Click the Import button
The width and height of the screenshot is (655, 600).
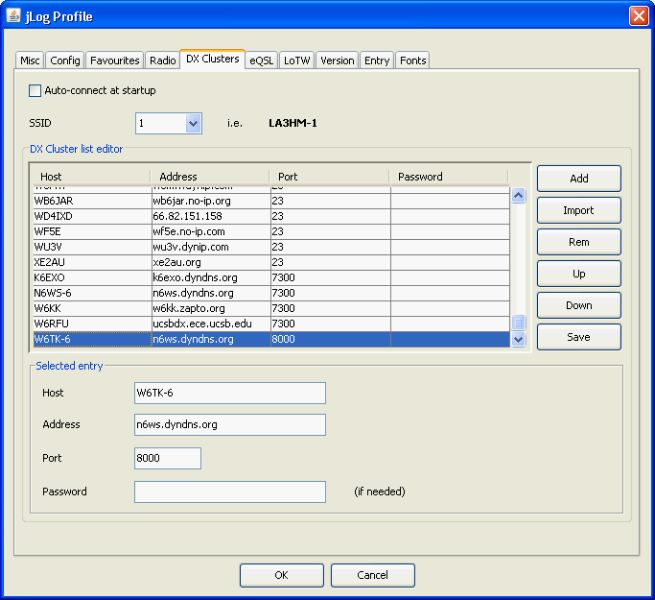click(579, 211)
